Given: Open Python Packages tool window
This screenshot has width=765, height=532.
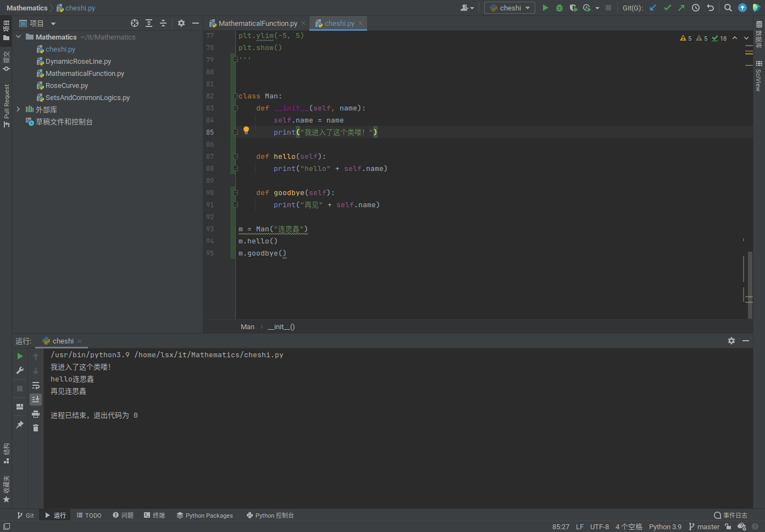Looking at the screenshot, I should (204, 516).
